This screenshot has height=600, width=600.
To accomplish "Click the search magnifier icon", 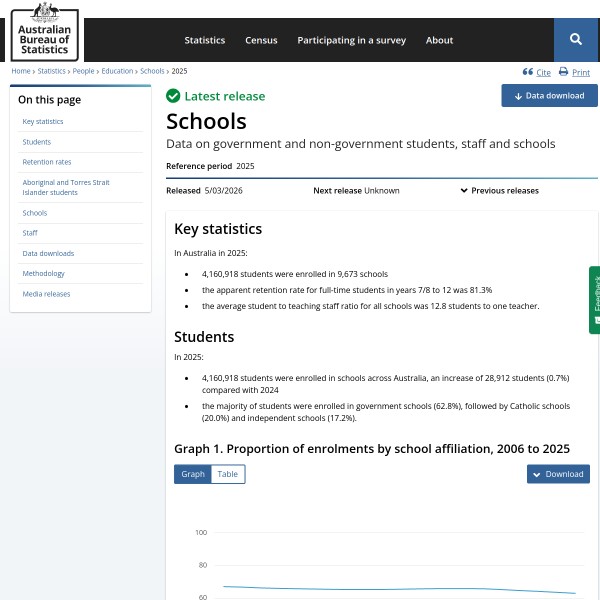I will tap(576, 39).
